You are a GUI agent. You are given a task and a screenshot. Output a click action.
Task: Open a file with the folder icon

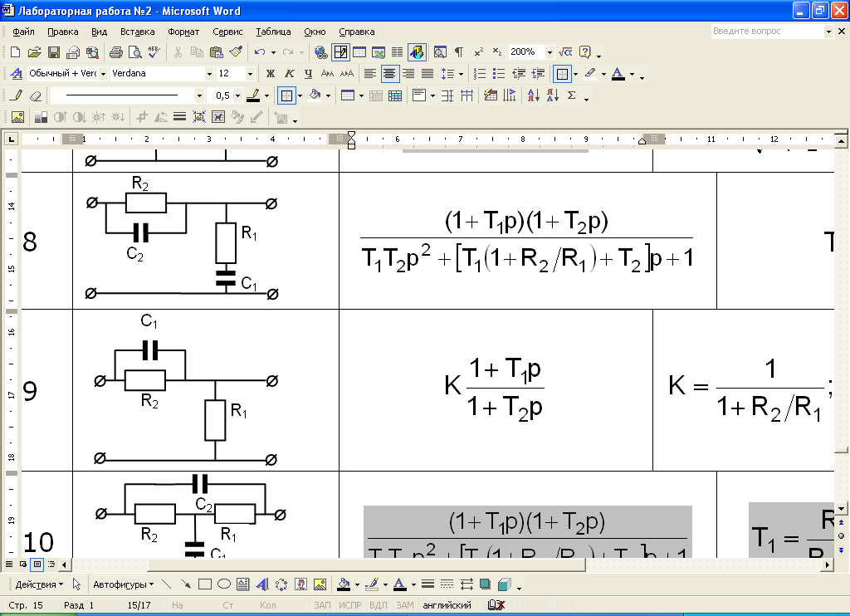(x=34, y=52)
